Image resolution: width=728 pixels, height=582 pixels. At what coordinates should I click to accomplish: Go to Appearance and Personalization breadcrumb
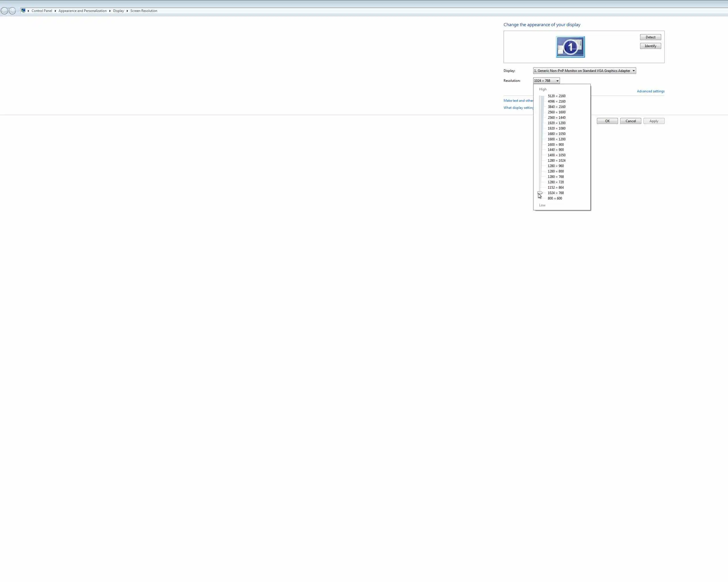coord(82,11)
